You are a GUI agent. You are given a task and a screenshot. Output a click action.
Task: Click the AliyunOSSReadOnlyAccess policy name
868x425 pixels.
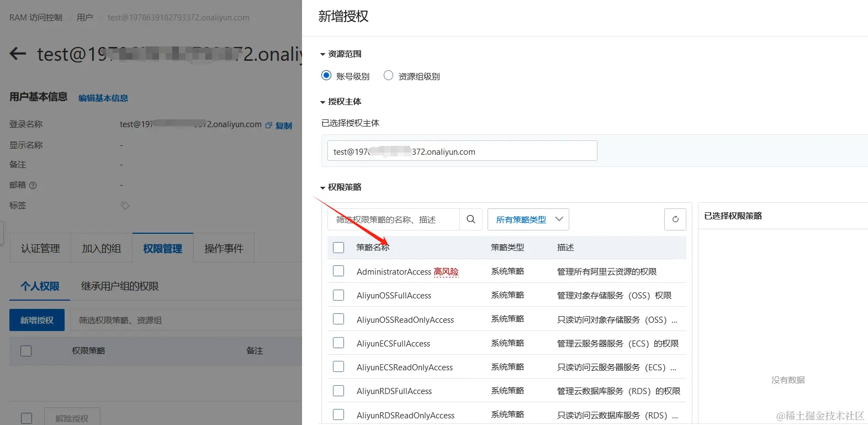[405, 319]
